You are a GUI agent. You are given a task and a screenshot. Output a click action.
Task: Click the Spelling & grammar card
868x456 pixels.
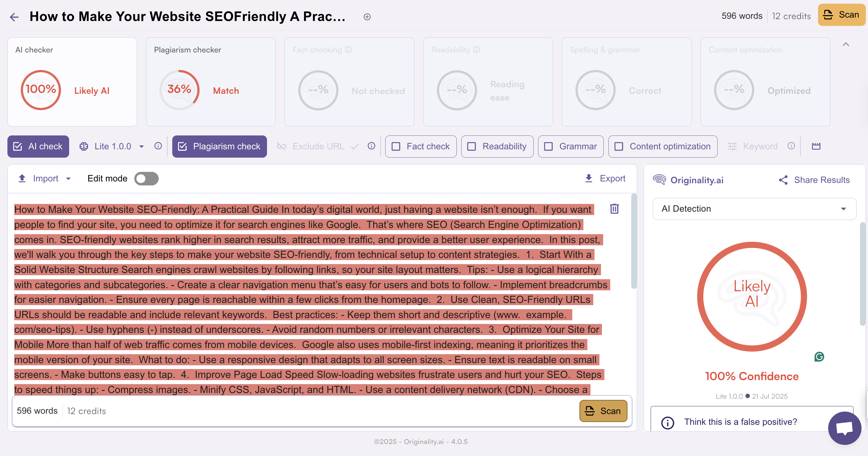(x=626, y=82)
